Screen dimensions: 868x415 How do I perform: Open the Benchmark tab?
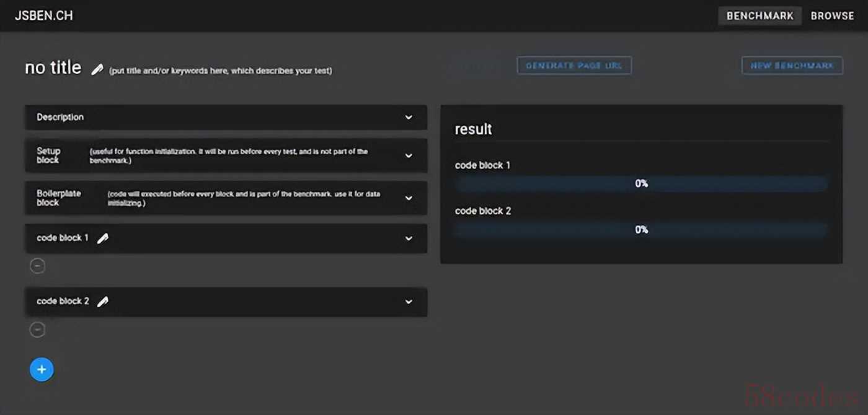click(759, 16)
